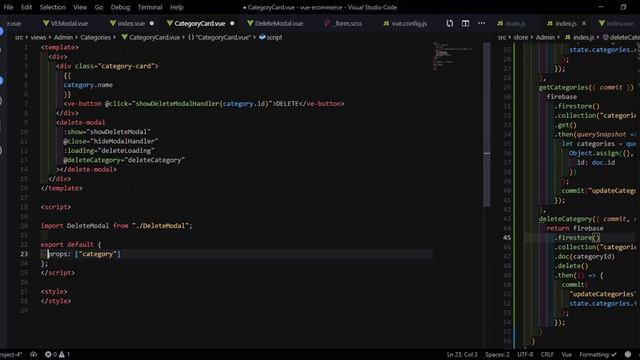Click line number 23 in left editor

(24, 254)
